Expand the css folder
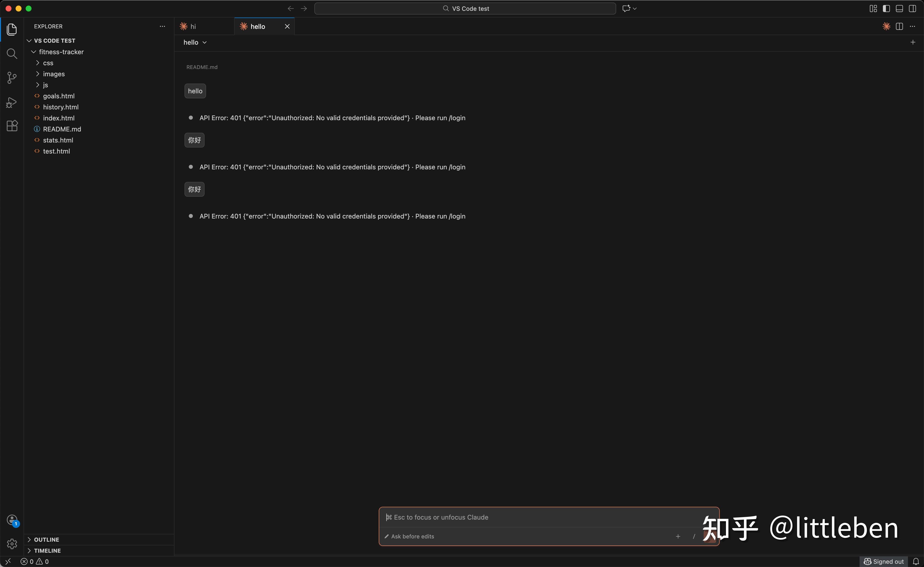 (48, 63)
